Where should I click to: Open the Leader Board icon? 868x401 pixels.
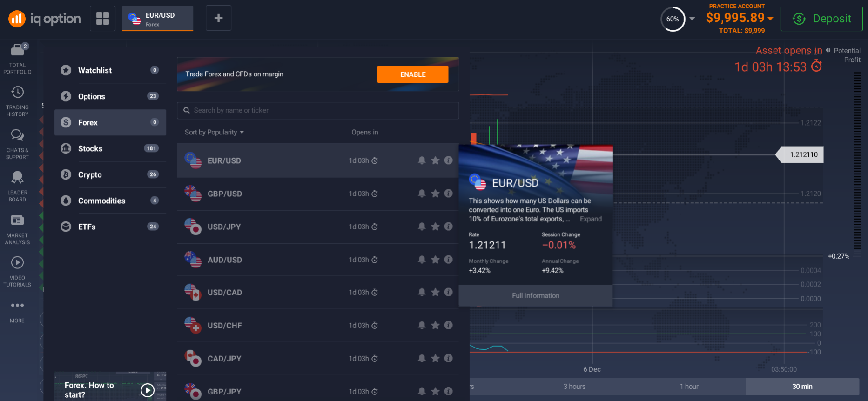tap(18, 177)
